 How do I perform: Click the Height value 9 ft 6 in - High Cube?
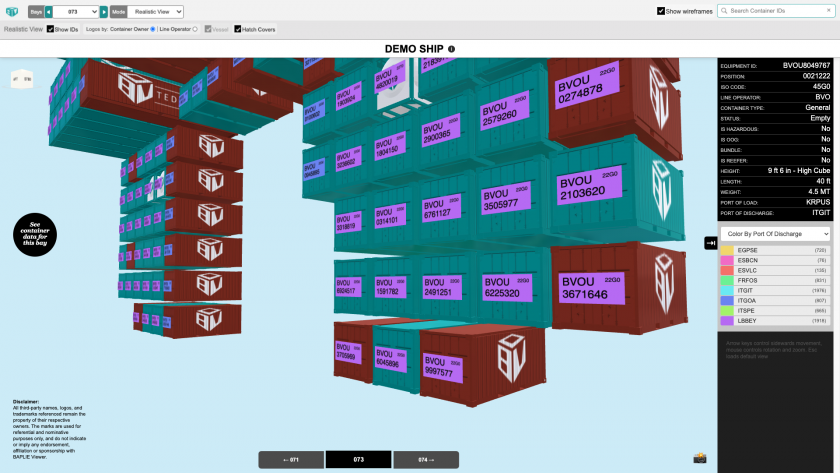click(799, 170)
